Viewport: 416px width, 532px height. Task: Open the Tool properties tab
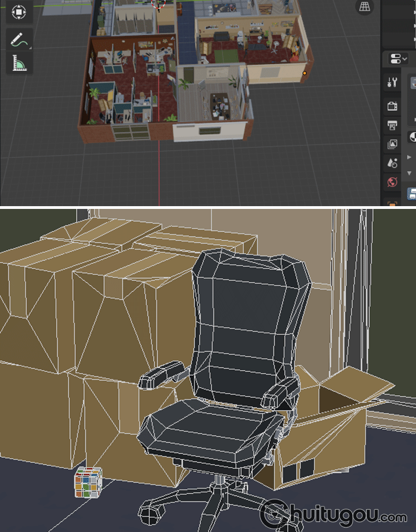pyautogui.click(x=392, y=82)
